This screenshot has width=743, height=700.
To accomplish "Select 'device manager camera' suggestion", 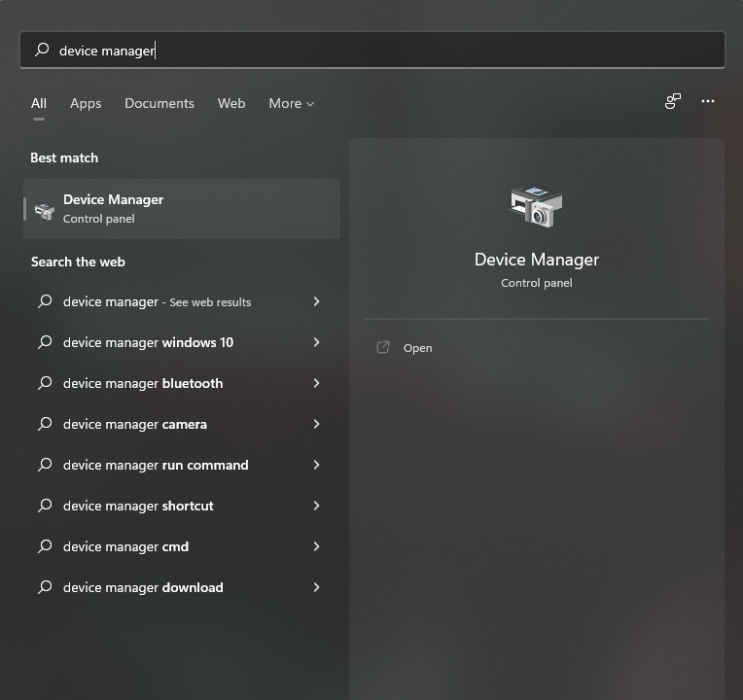I will pyautogui.click(x=182, y=424).
